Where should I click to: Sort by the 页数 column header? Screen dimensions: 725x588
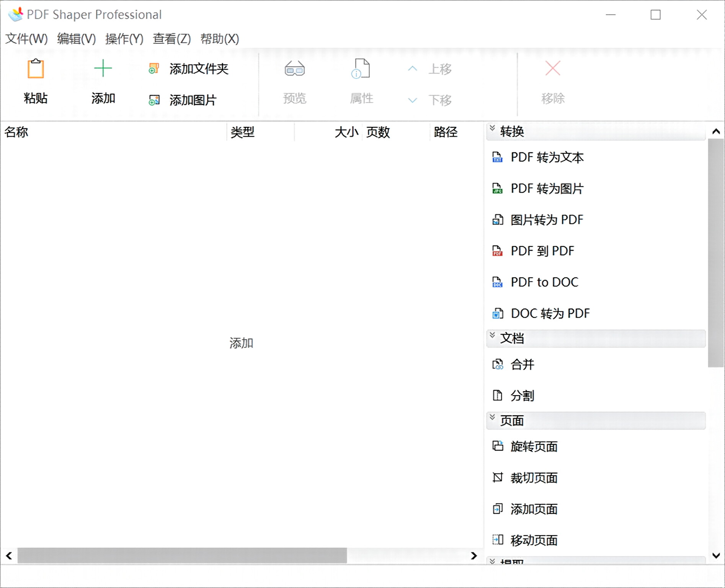point(396,132)
